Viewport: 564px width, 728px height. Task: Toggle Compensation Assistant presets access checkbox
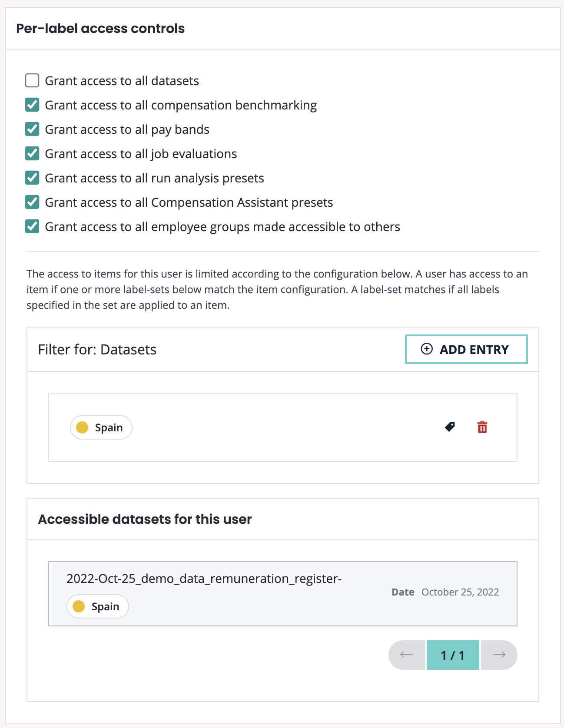pos(32,202)
